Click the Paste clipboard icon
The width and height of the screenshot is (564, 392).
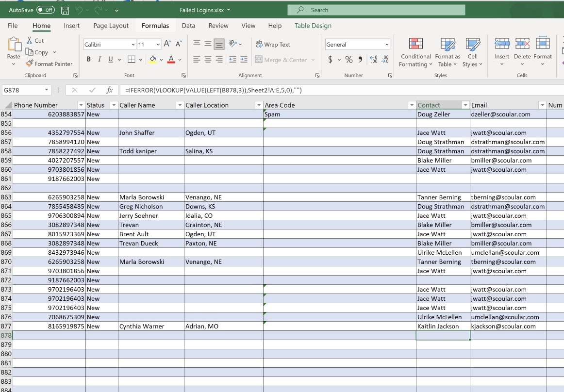(14, 44)
